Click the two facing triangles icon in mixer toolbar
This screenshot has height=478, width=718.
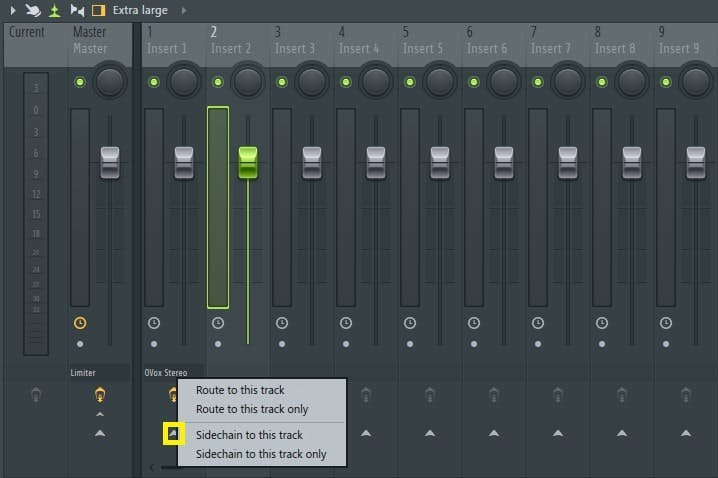pos(77,10)
